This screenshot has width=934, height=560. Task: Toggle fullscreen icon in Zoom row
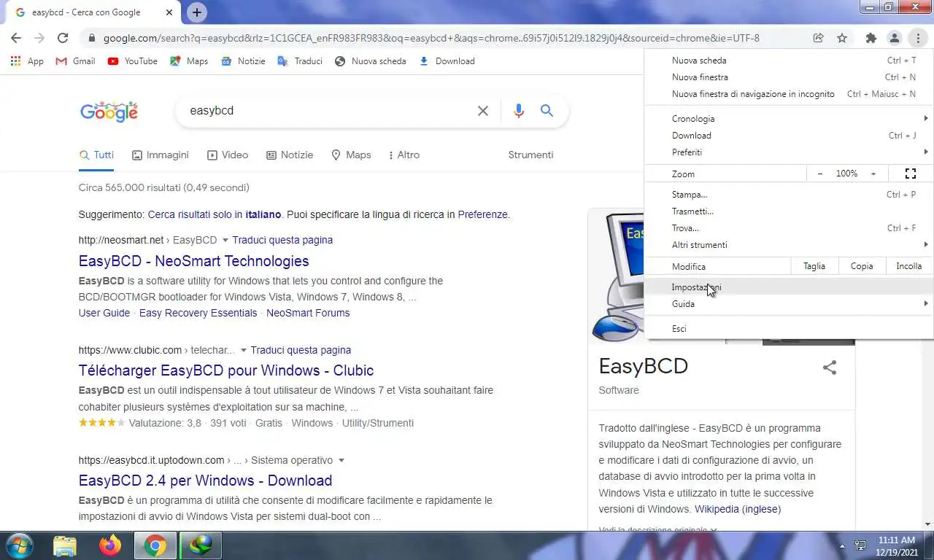point(911,174)
